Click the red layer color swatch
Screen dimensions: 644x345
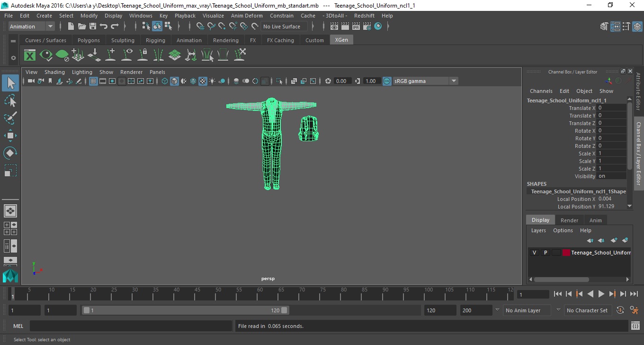coord(566,253)
